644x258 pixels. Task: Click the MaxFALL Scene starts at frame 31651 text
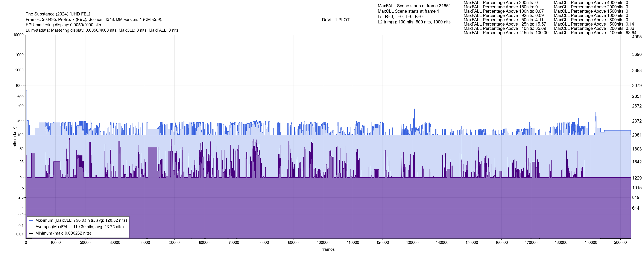[x=414, y=6]
